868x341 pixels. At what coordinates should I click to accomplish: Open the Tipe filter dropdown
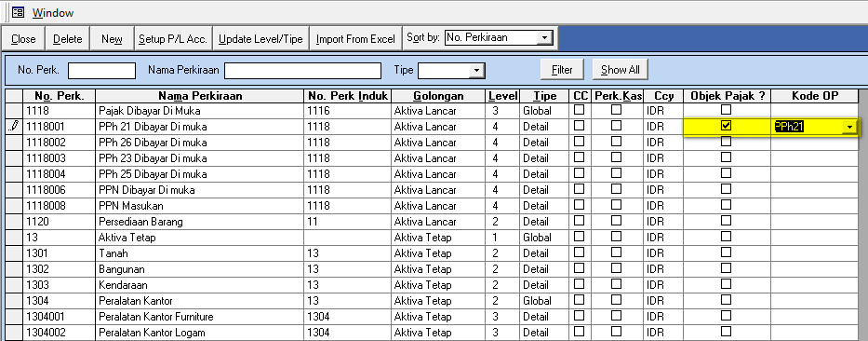(476, 71)
